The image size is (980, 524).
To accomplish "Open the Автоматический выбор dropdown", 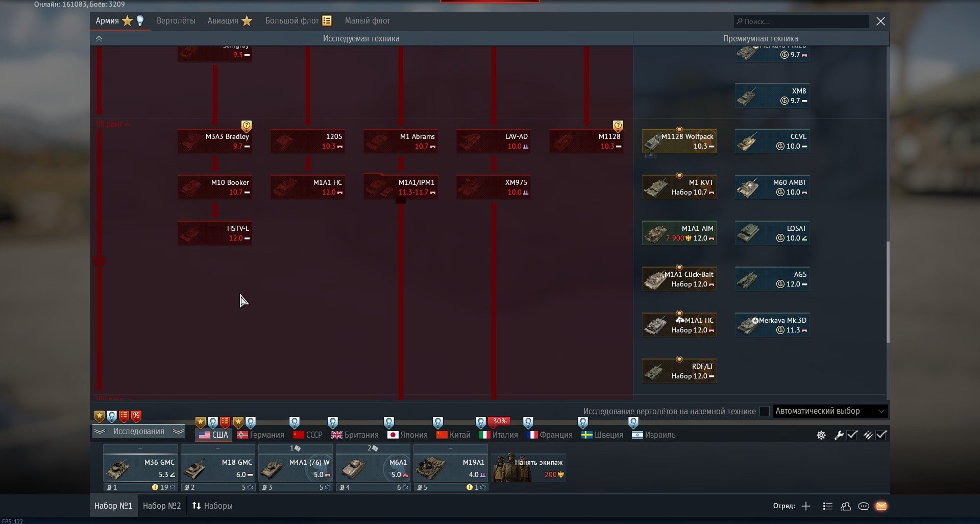I will pyautogui.click(x=830, y=411).
